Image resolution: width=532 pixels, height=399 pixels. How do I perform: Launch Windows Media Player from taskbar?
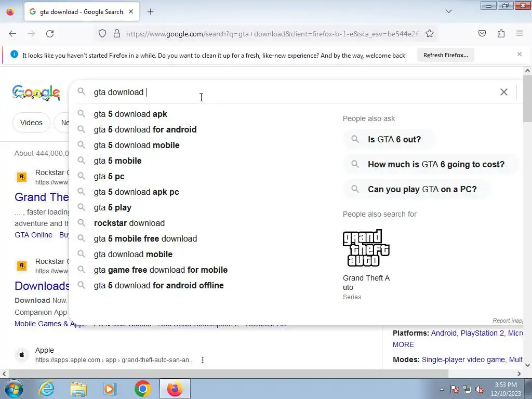[110, 389]
